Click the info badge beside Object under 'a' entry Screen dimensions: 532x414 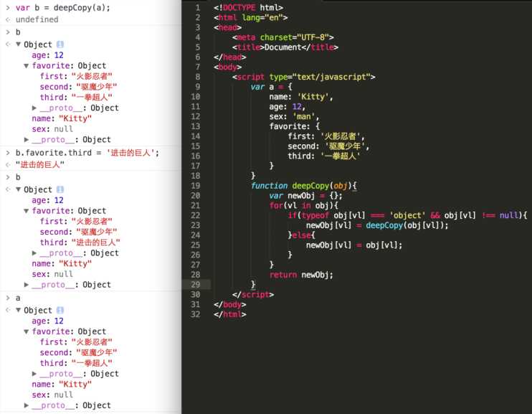60,310
